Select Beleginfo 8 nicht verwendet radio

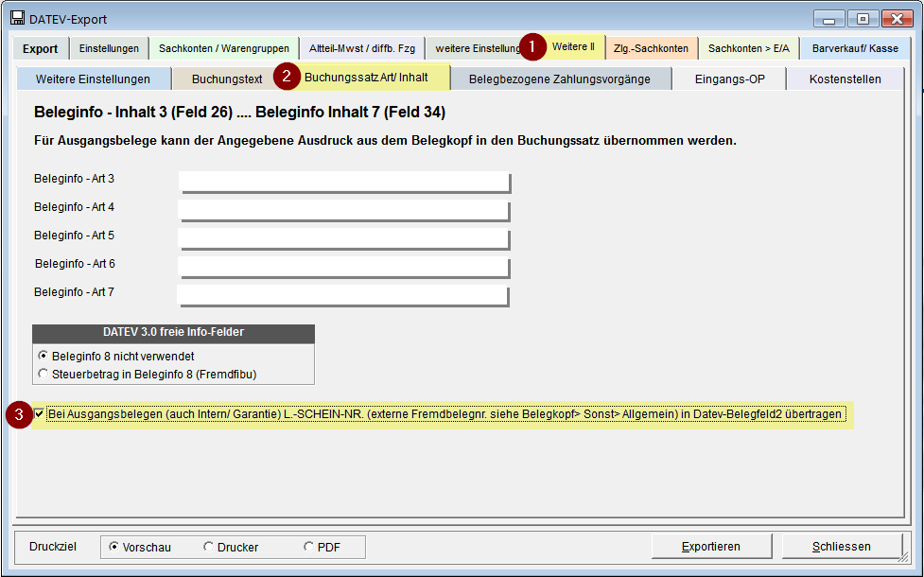pos(43,356)
